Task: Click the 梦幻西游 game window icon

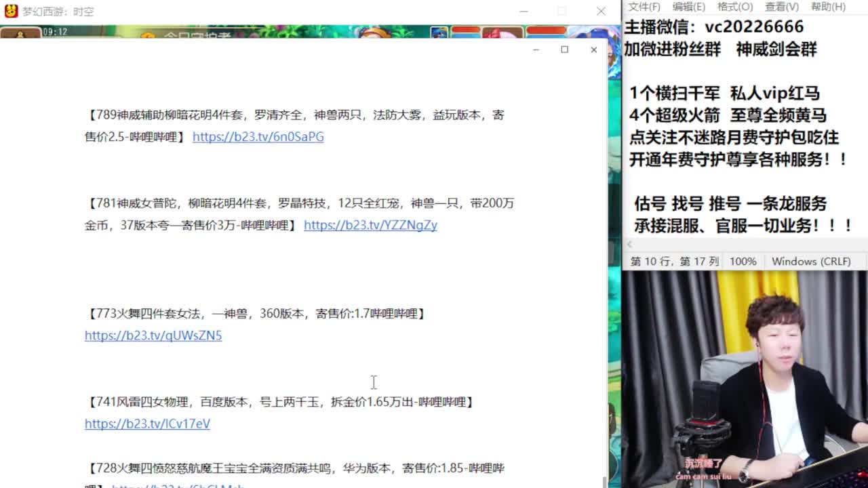Action: tap(11, 11)
